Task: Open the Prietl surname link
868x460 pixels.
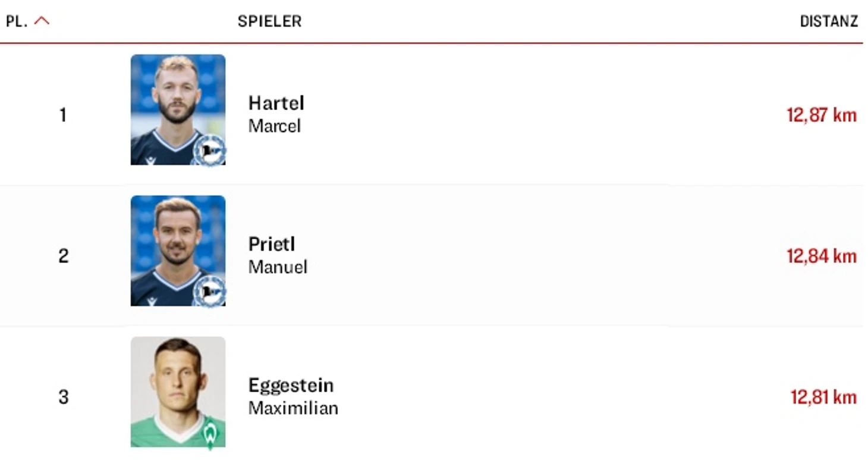Action: tap(272, 244)
